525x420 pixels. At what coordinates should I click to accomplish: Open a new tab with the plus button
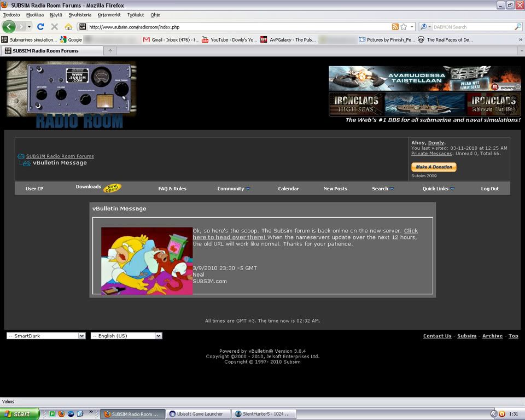pyautogui.click(x=110, y=50)
